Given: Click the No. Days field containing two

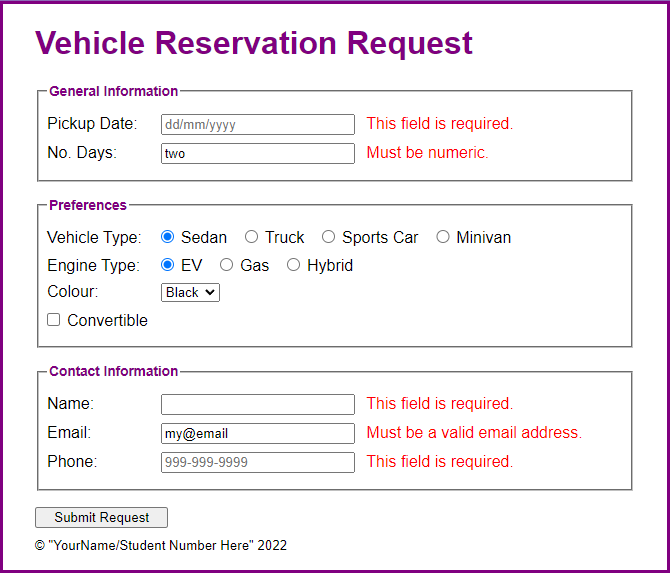Looking at the screenshot, I should coord(258,153).
